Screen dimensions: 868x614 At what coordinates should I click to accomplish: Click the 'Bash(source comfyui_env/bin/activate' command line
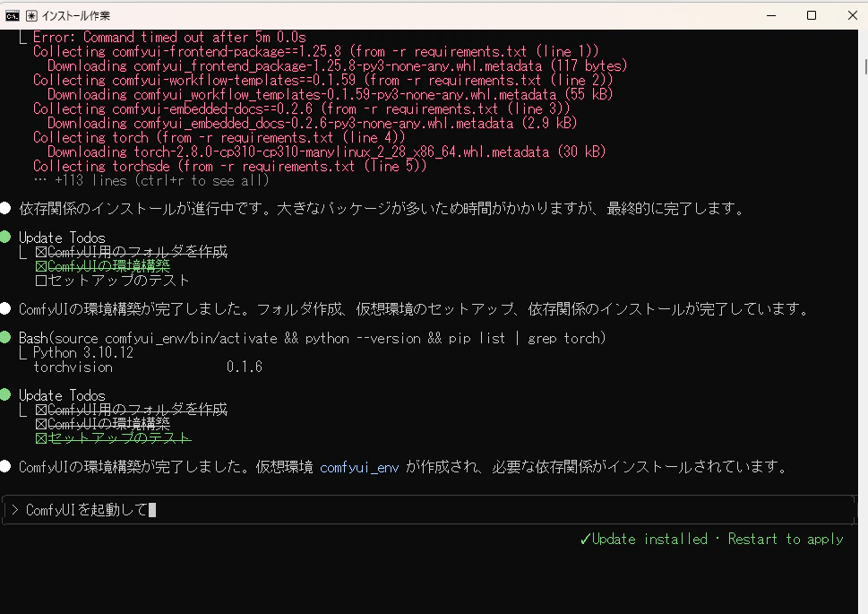[313, 338]
